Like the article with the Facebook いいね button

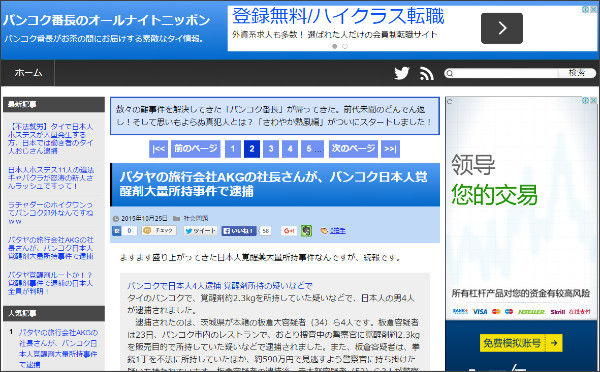[239, 231]
